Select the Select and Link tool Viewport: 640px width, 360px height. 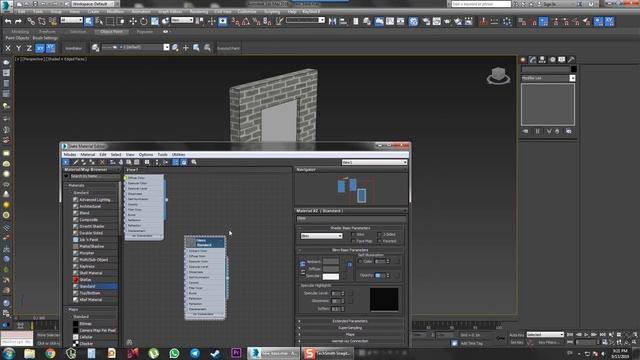point(31,21)
